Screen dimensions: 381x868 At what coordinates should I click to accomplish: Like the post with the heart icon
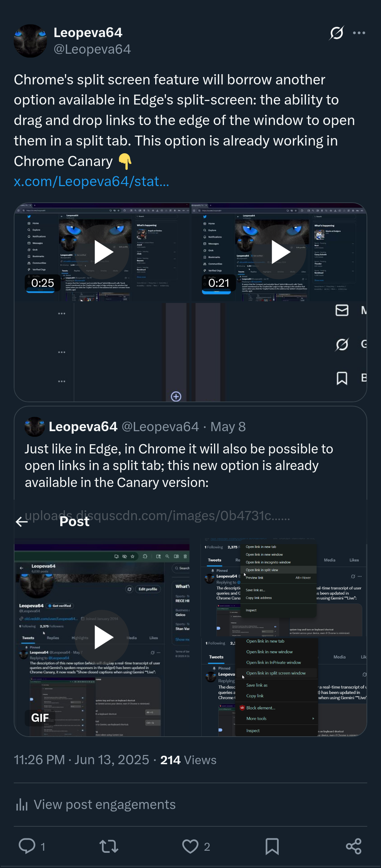(190, 846)
